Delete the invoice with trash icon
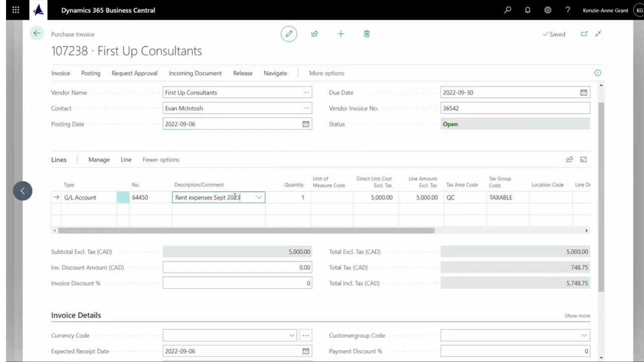This screenshot has width=644, height=362. pos(367,34)
